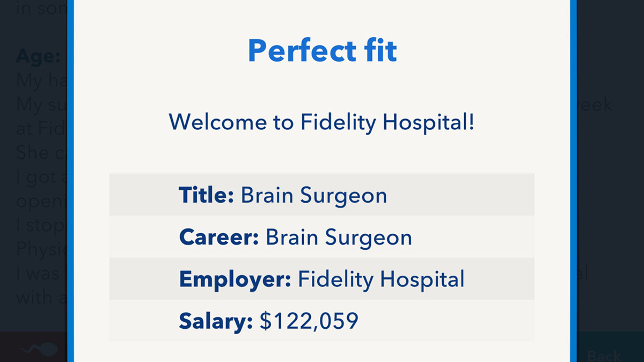The width and height of the screenshot is (644, 362).
Task: Select the Career: Brain Surgeon row
Action: 322,237
